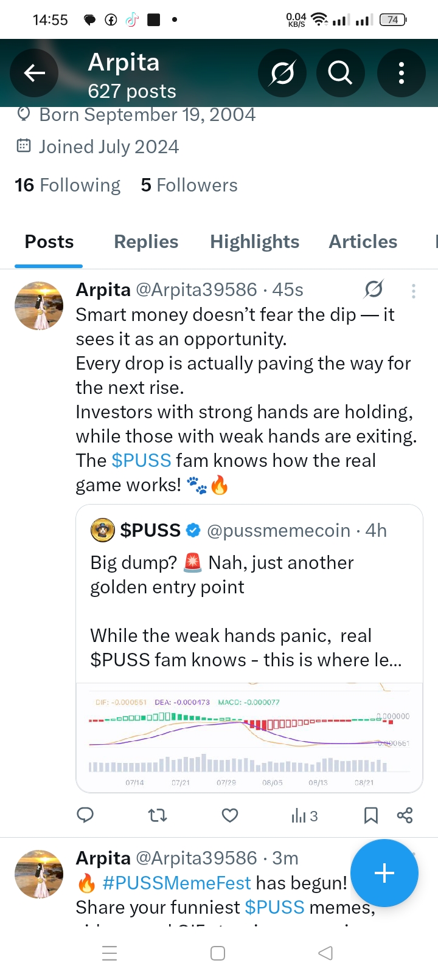Share the Smart money post
Screen dimensions: 438x980
(x=405, y=815)
